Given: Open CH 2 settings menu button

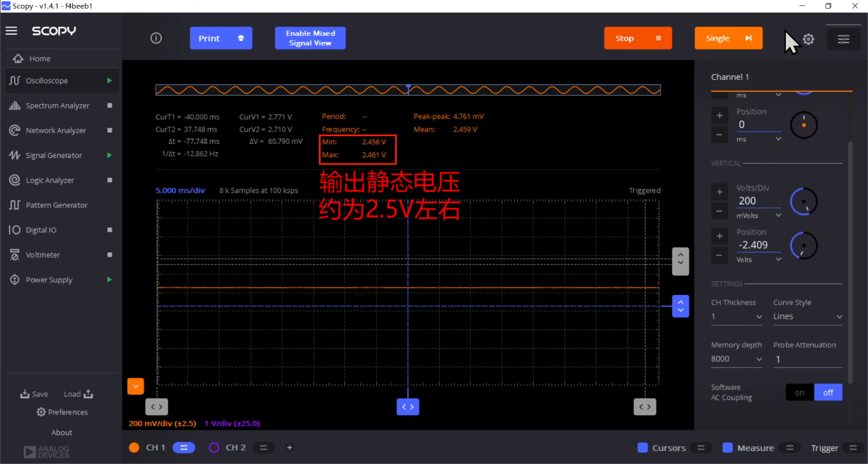Looking at the screenshot, I should tap(263, 448).
